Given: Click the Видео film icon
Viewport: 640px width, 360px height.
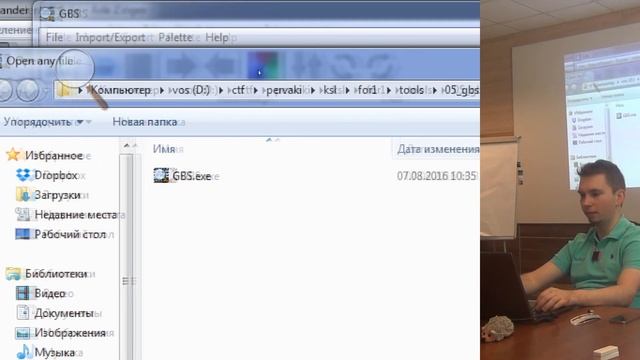Looking at the screenshot, I should click(x=22, y=293).
